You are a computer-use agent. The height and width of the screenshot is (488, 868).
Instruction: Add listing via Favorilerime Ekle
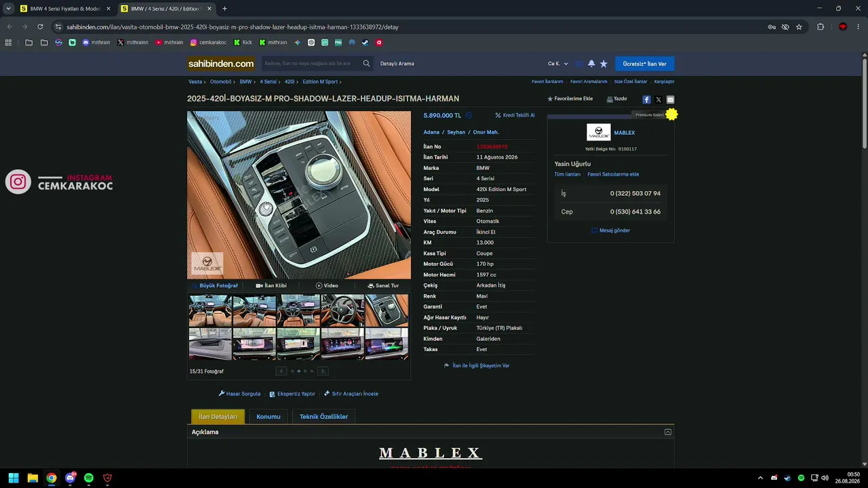570,99
